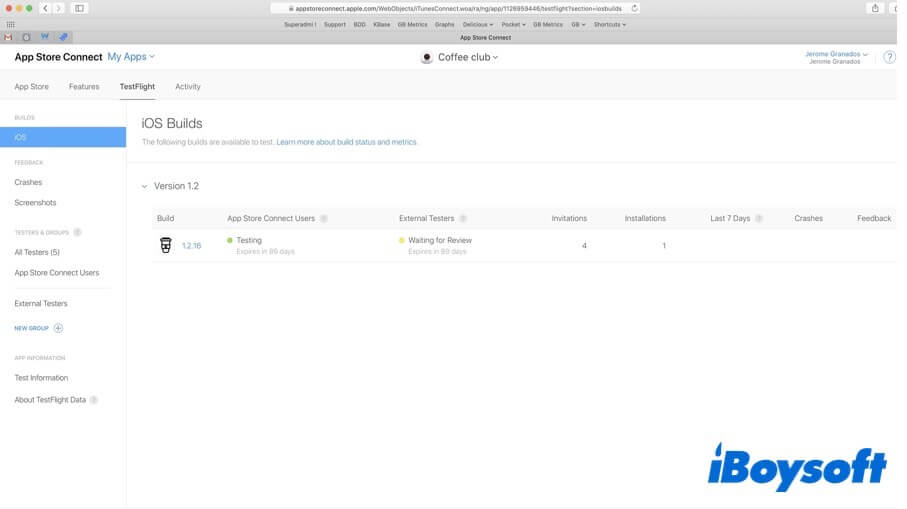907x509 pixels.
Task: Click the Coffee club app icon
Action: click(426, 57)
